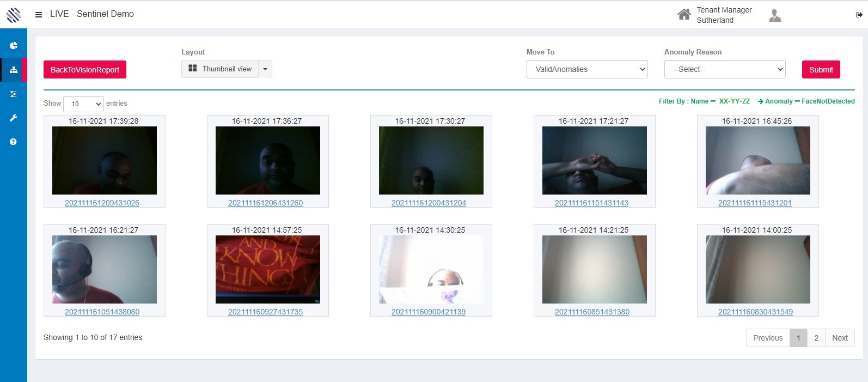The width and height of the screenshot is (868, 382).
Task: Click the BackToVisionReport button
Action: [85, 70]
